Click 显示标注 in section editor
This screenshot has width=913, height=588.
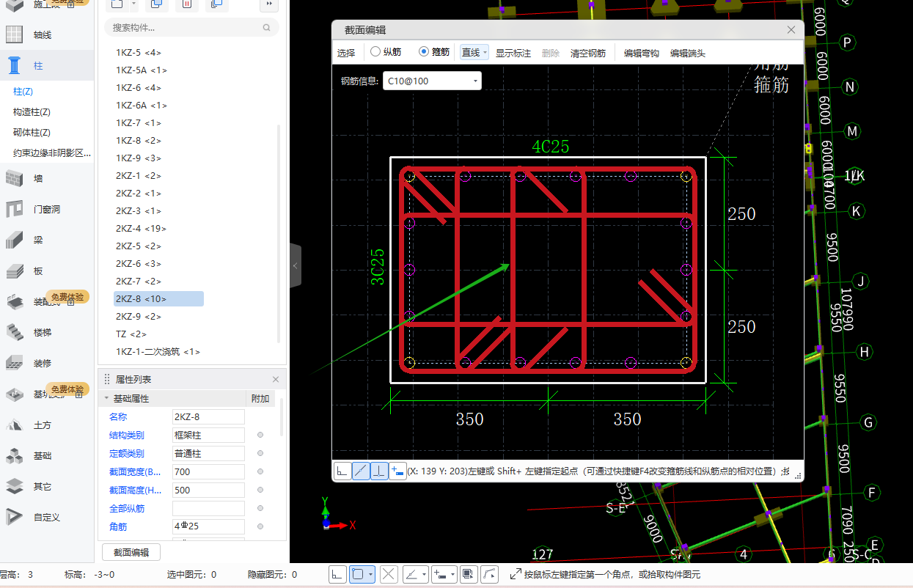pyautogui.click(x=513, y=53)
